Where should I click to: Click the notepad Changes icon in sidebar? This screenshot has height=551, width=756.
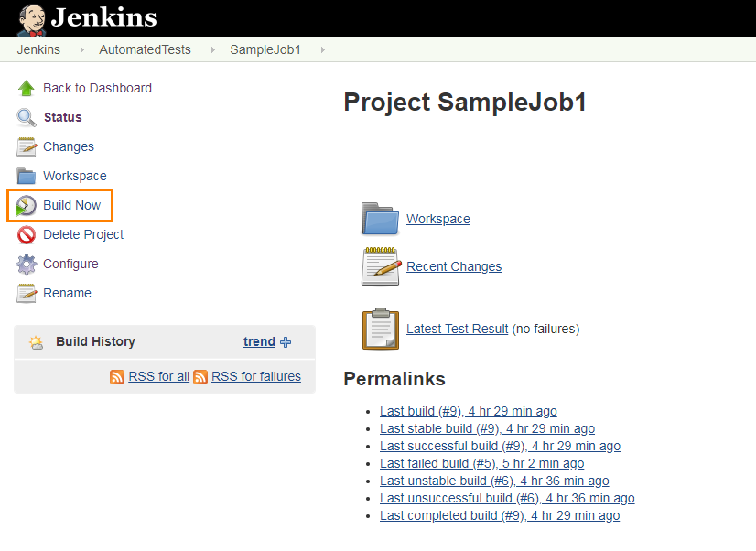pyautogui.click(x=26, y=147)
